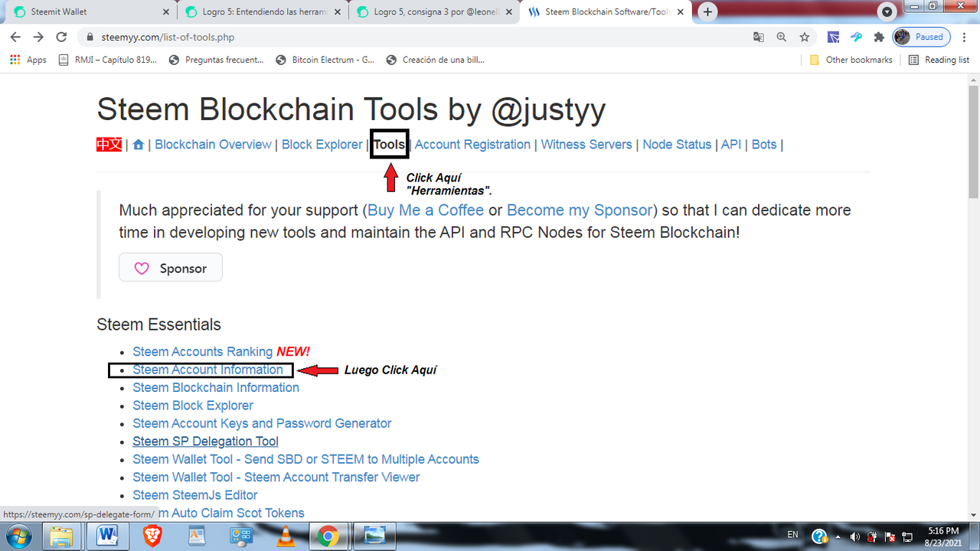Reload the page with the refresh icon
980x551 pixels.
pos(62,37)
